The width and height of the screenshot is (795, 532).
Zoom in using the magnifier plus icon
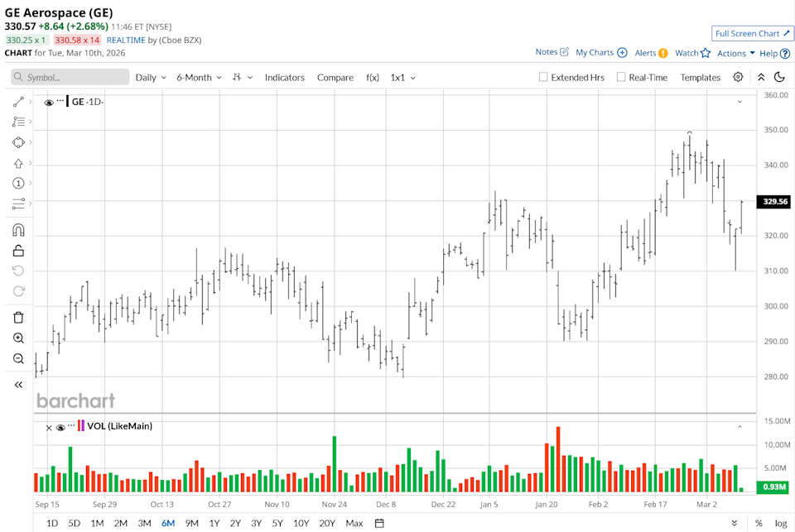pyautogui.click(x=18, y=338)
